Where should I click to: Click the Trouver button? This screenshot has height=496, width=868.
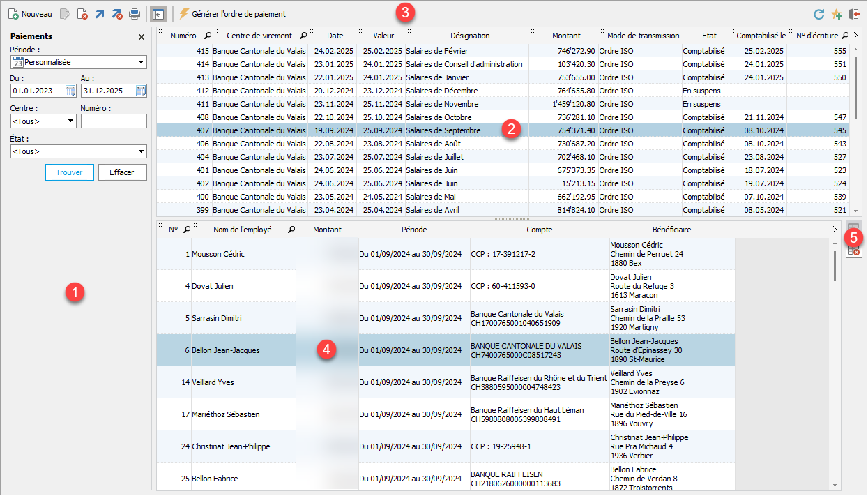tap(70, 173)
